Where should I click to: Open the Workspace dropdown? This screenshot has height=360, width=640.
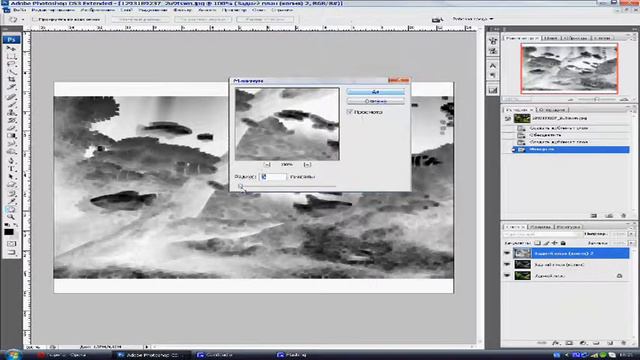tap(473, 19)
